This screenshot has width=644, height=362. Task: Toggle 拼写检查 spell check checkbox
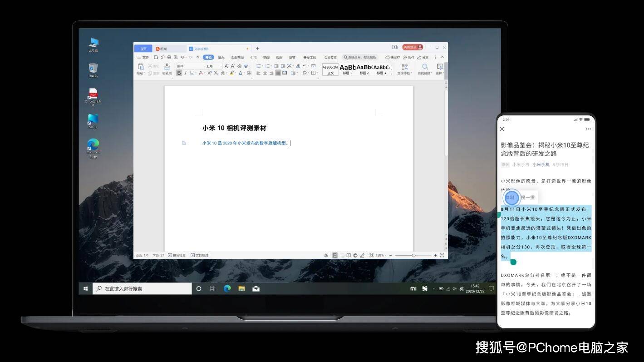[x=177, y=255]
